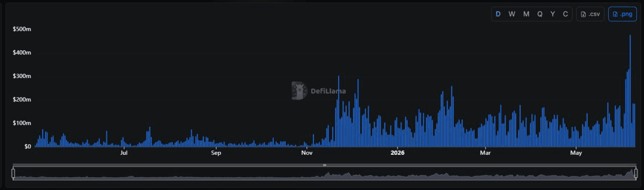Click the mini overview chart in range selector
This screenshot has width=644, height=190.
click(325, 173)
